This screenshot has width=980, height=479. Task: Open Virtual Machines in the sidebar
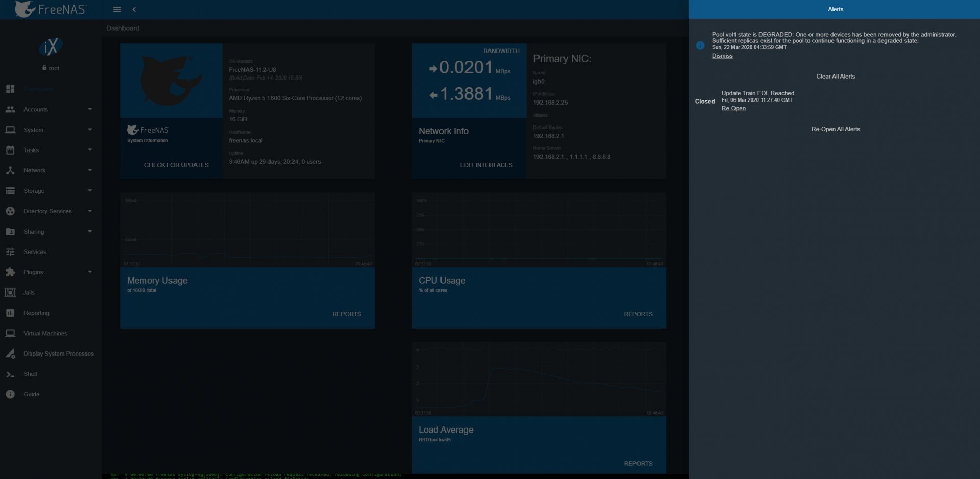45,333
